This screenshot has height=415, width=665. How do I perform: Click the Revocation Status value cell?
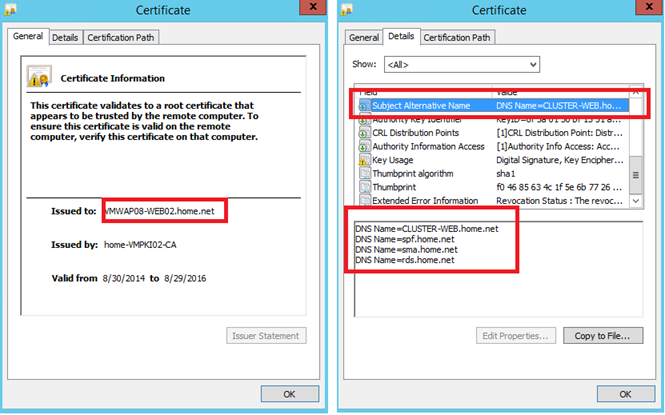[559, 201]
